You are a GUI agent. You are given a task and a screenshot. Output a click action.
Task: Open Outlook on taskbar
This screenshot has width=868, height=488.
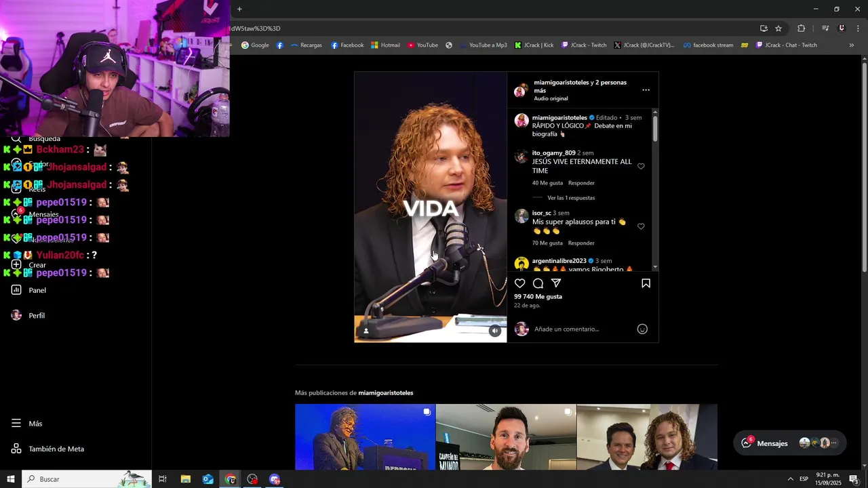click(208, 479)
